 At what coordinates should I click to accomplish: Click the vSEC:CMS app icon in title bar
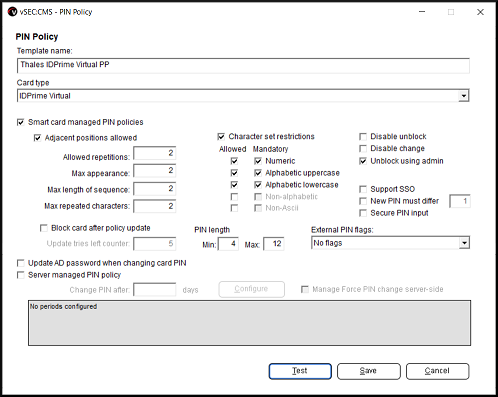[12, 12]
